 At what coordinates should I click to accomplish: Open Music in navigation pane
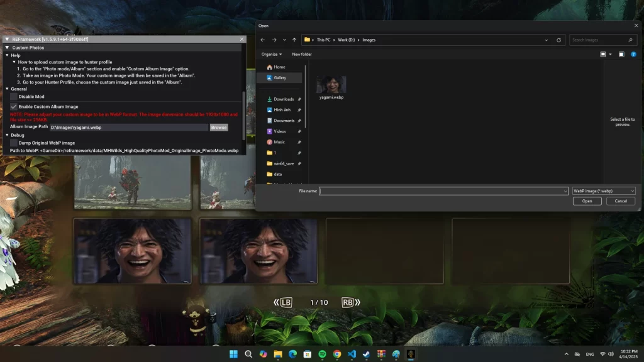pyautogui.click(x=279, y=142)
